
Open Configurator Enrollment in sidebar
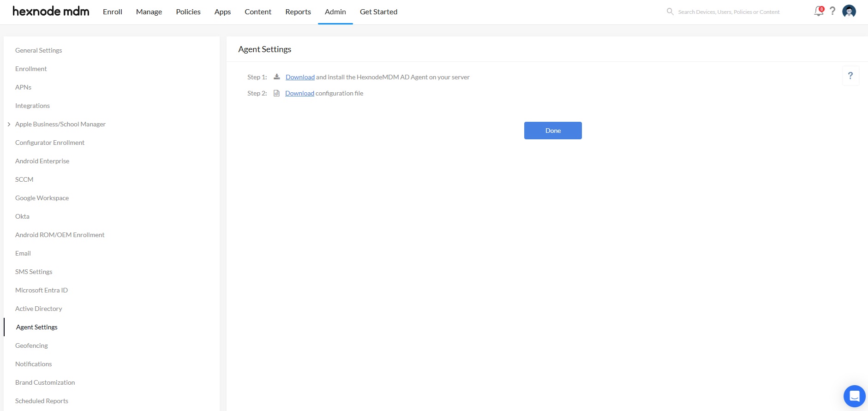50,143
